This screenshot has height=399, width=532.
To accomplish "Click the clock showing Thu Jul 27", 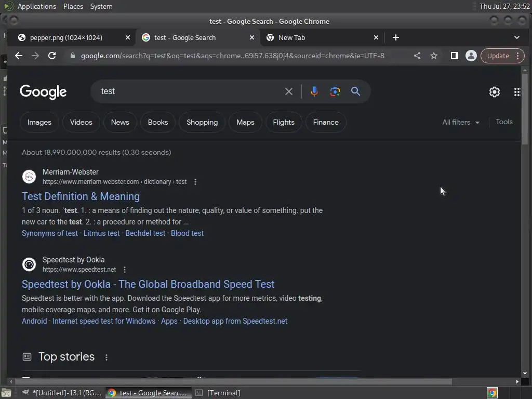I will click(504, 6).
